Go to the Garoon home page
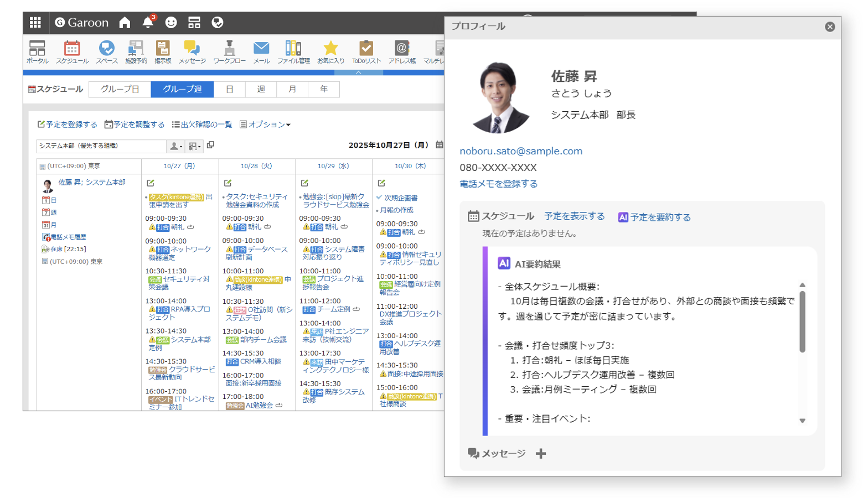 coord(125,22)
